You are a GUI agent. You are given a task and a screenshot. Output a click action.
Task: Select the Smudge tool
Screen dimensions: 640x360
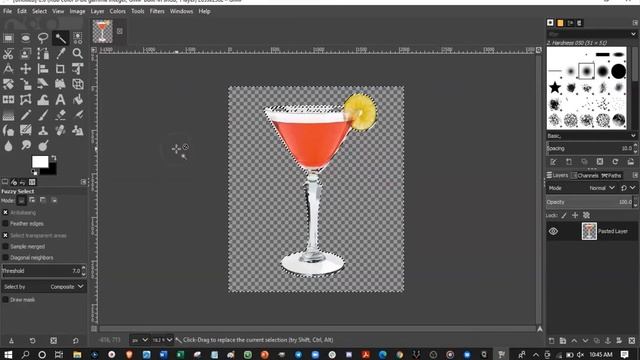click(26, 146)
